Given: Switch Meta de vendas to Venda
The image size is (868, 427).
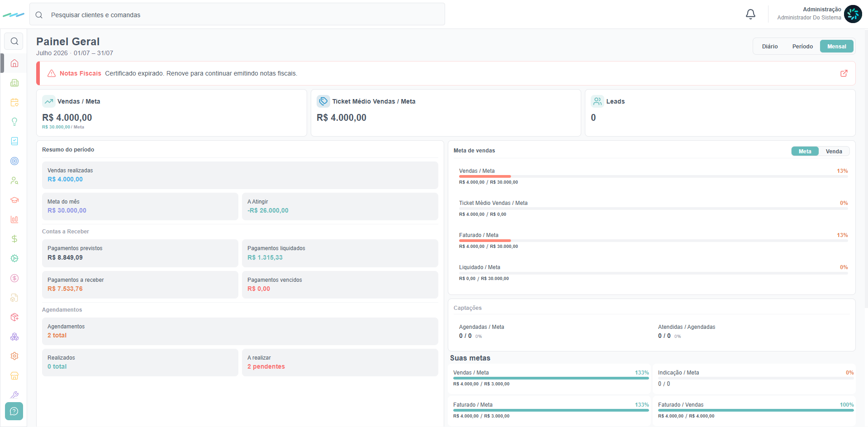Looking at the screenshot, I should pos(834,152).
